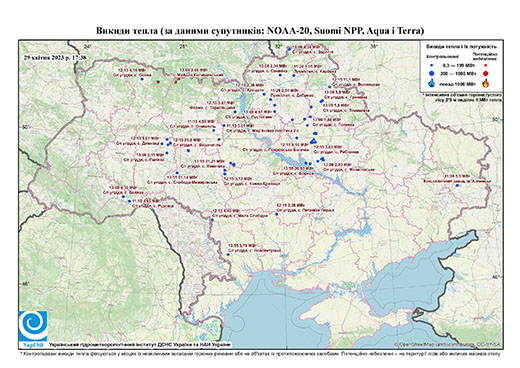520x368 pixels.
Task: Click the '12:13 4,43 МВт' label
Action: 226,211
